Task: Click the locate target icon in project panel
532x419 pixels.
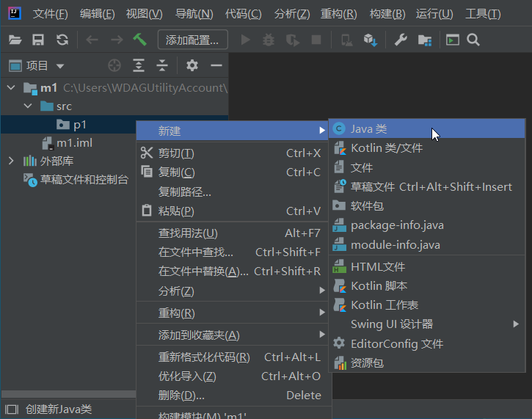Action: point(114,66)
